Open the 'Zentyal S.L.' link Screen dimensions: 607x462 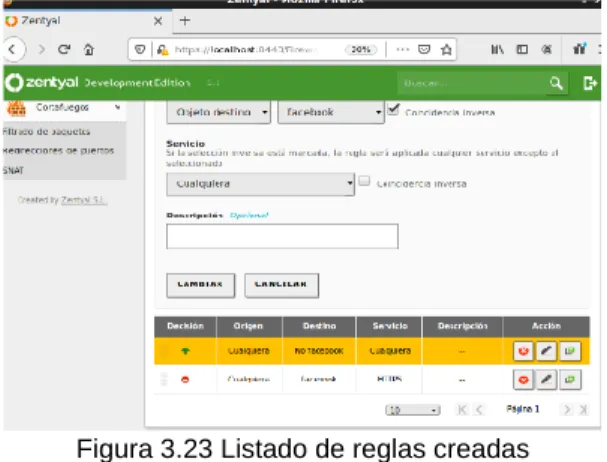click(x=83, y=200)
